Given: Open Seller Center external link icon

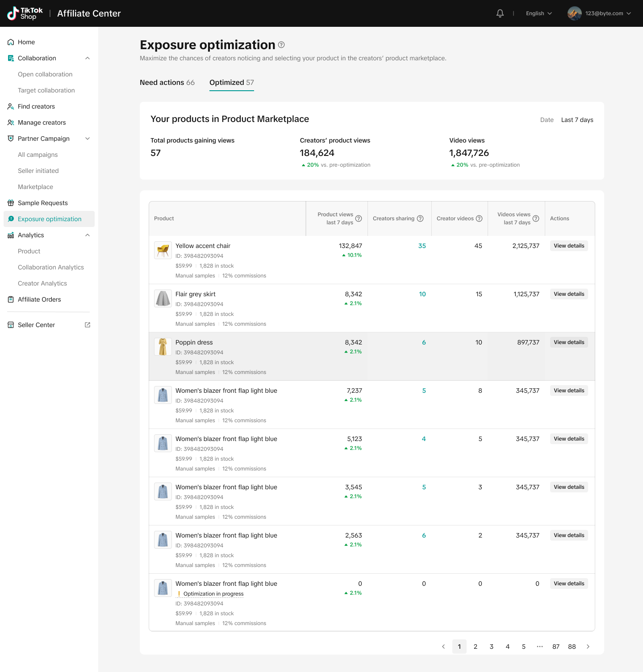Looking at the screenshot, I should [88, 325].
